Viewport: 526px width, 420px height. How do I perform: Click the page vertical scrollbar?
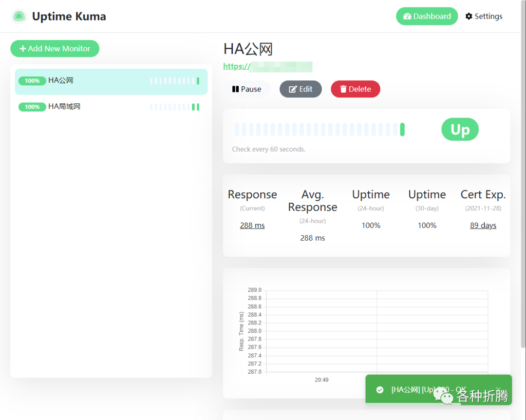523,174
